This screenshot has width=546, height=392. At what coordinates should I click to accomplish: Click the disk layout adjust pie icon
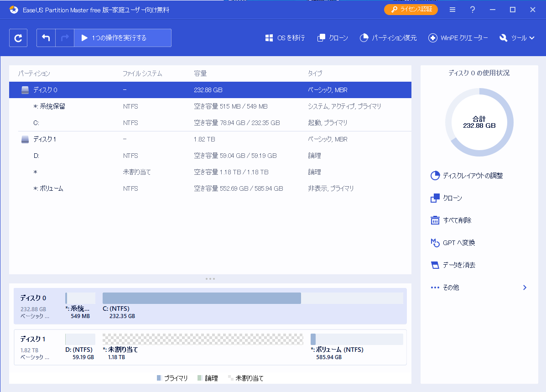click(x=435, y=176)
